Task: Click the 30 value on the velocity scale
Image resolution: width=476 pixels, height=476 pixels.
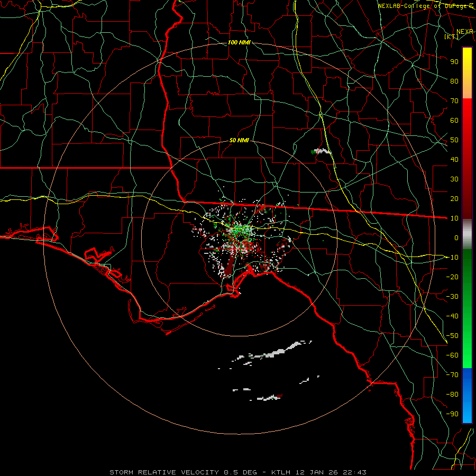Action: coord(454,179)
